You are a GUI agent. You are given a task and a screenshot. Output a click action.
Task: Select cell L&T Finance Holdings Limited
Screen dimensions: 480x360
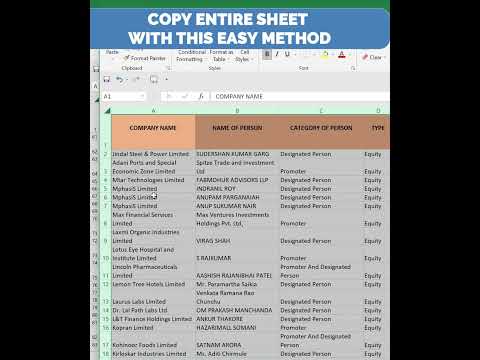[153, 319]
